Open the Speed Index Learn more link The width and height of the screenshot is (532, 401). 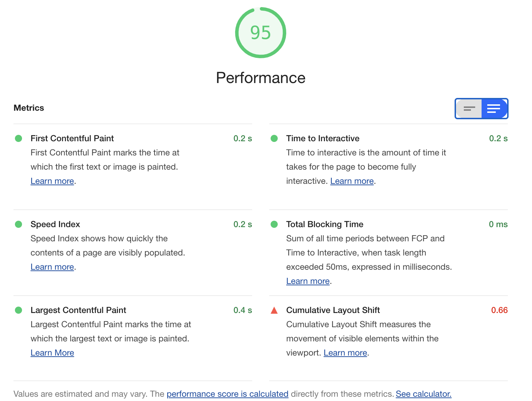tap(52, 267)
